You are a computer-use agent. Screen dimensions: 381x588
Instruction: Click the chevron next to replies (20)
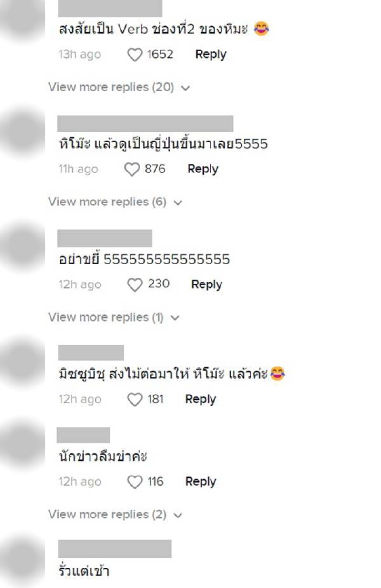click(186, 88)
